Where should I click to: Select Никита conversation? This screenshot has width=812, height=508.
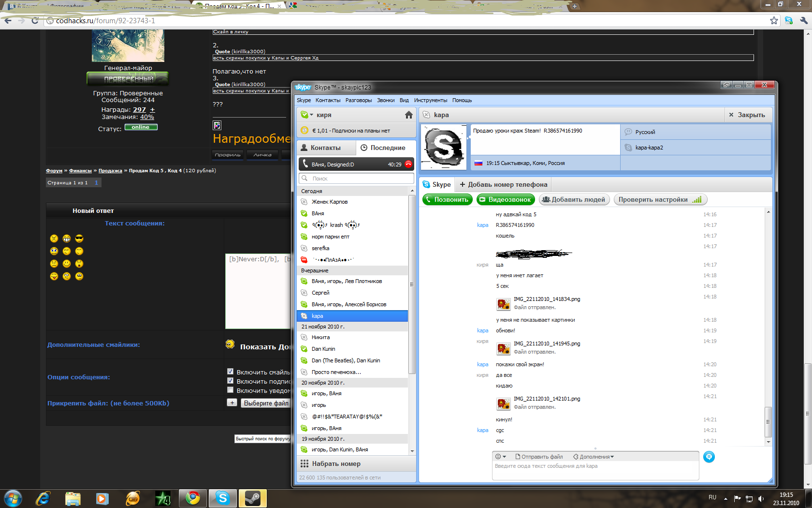coord(353,337)
